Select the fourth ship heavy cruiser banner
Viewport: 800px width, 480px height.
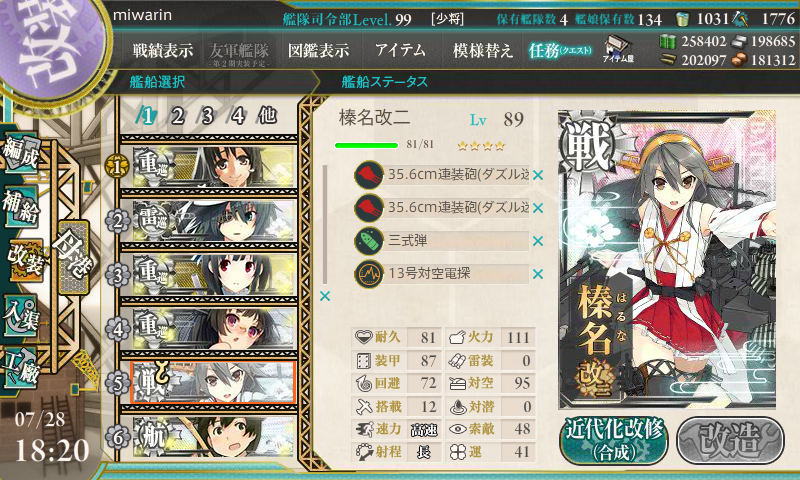click(x=214, y=329)
